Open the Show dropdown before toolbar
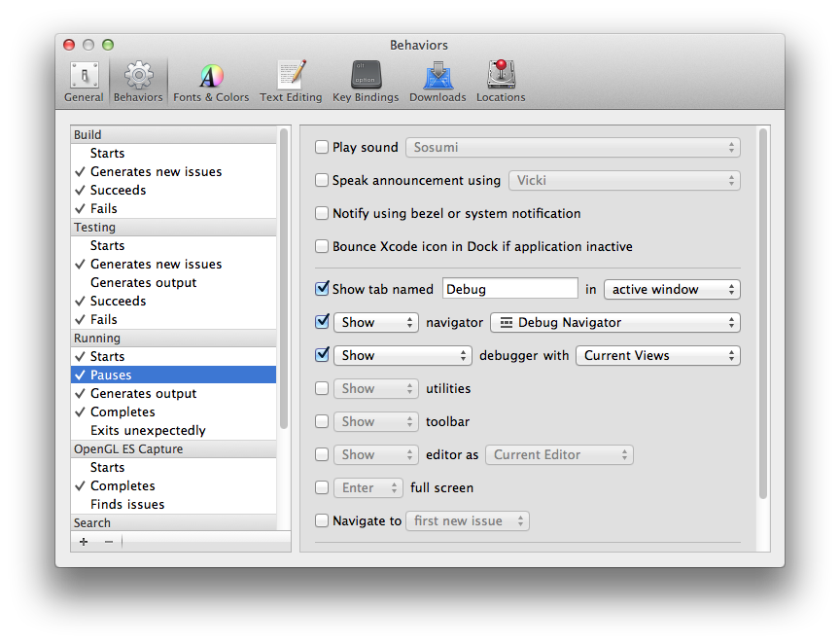 click(x=375, y=422)
